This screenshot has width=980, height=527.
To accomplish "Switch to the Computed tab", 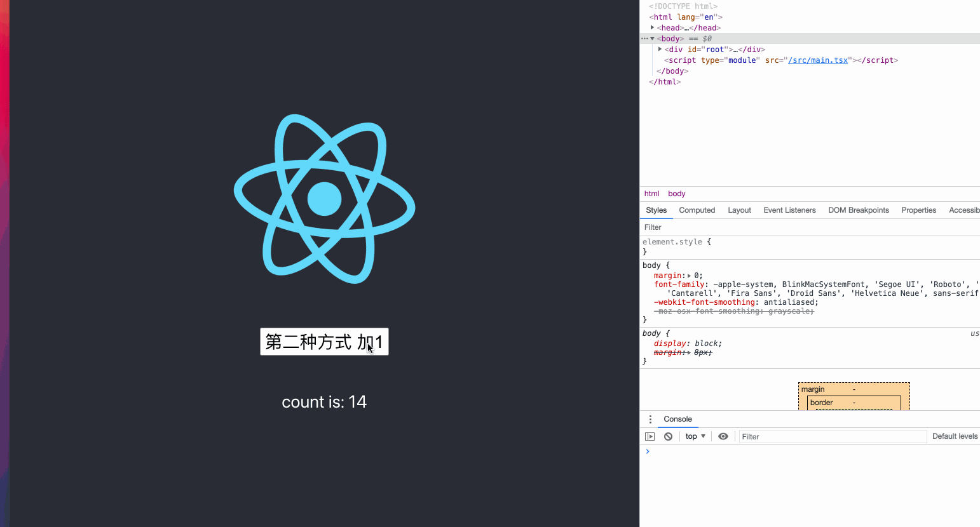I will click(x=697, y=210).
